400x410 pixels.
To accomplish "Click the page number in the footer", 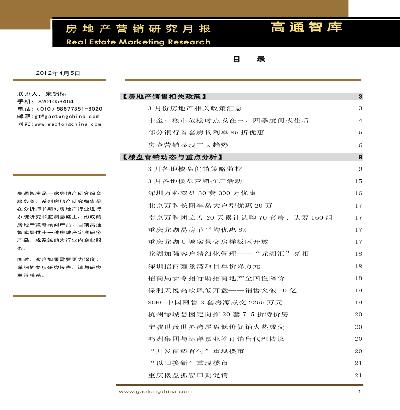I will [359, 392].
